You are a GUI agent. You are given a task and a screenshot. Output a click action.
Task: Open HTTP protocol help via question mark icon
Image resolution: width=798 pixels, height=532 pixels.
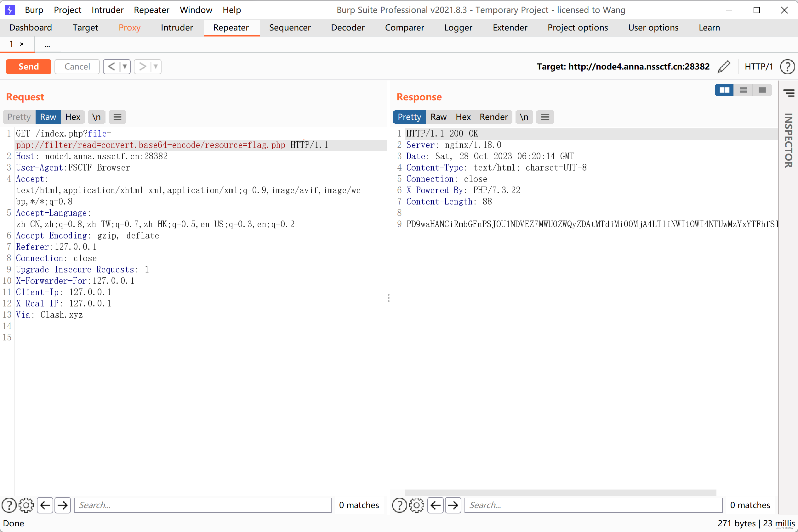click(787, 66)
